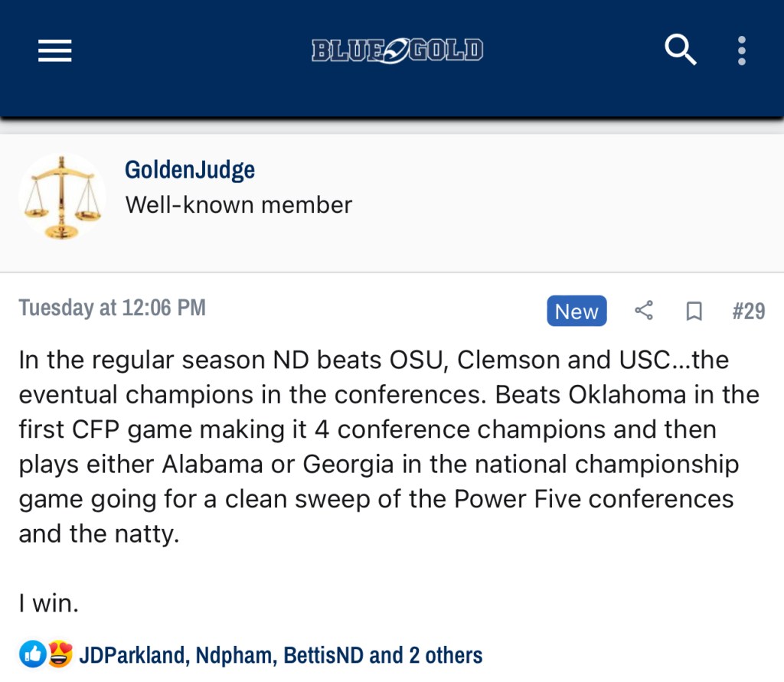Toggle the bookmark for this post

tap(694, 312)
